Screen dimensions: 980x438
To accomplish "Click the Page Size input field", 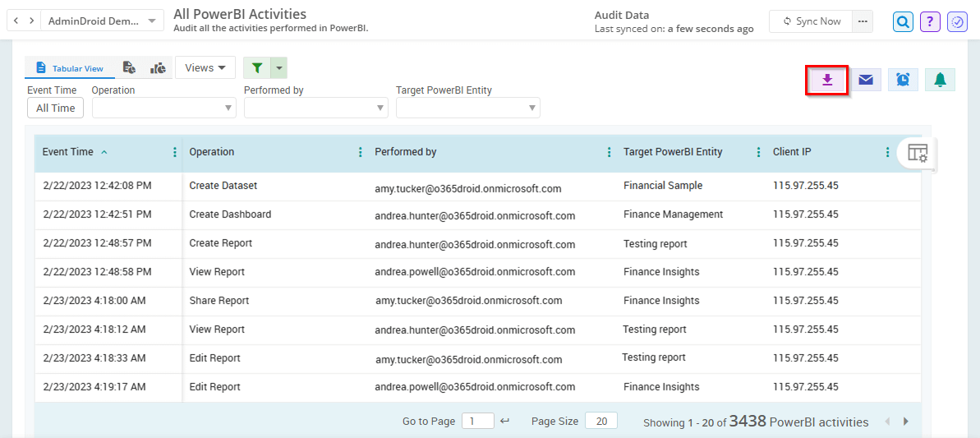I will coord(601,421).
